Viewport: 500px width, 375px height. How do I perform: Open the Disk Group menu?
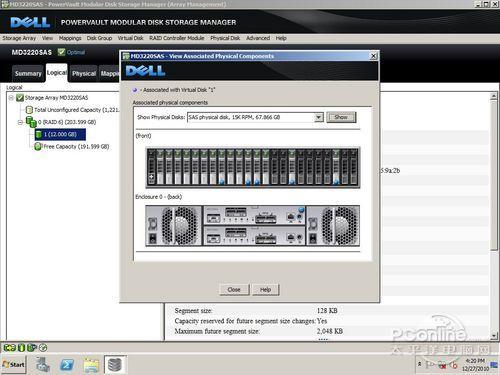(99, 38)
